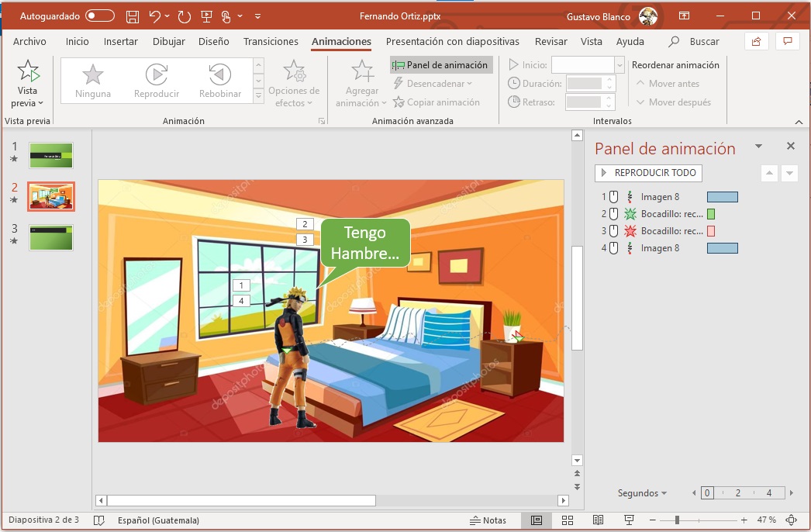Click the Duración value field

tap(585, 83)
